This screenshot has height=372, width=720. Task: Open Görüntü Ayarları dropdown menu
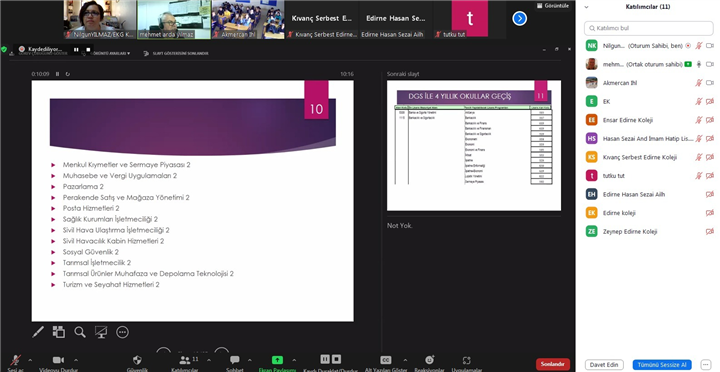click(x=110, y=53)
